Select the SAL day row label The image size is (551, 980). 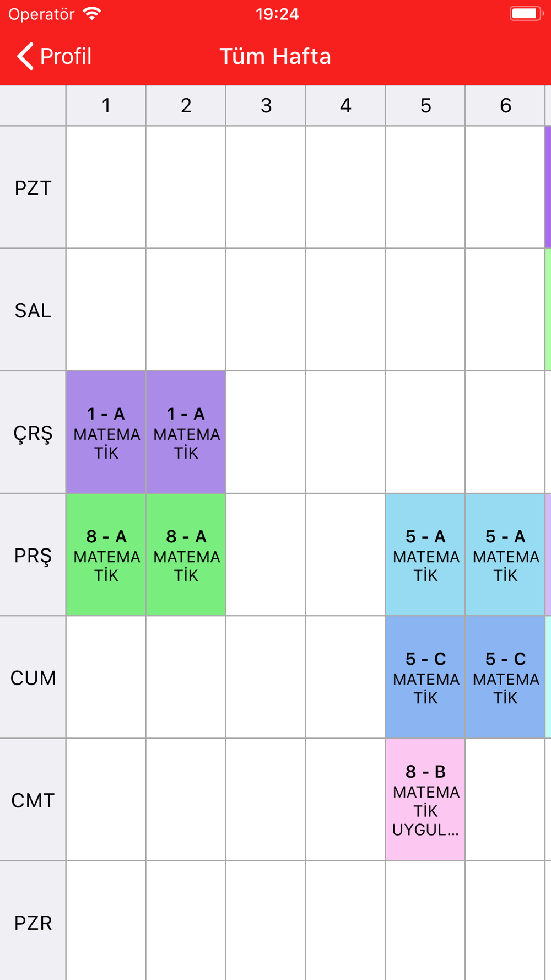33,310
